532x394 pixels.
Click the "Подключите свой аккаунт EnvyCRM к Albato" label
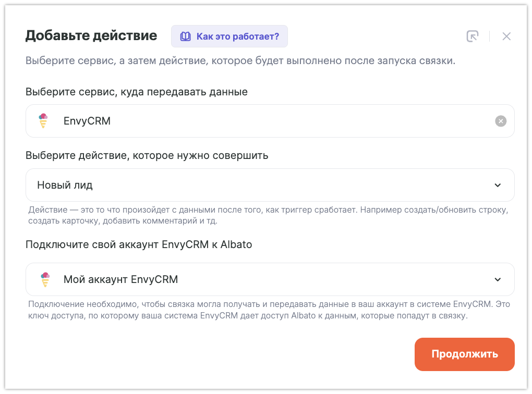(x=139, y=244)
